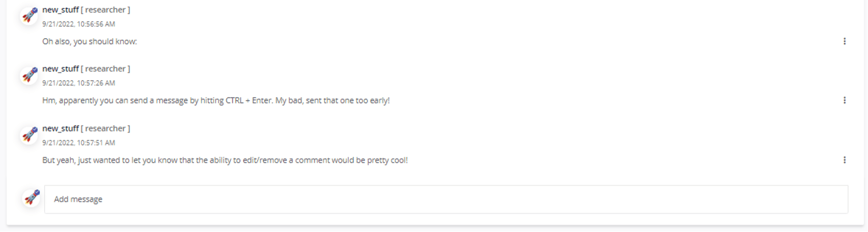Click the [ researcher ] label on third message
Image resolution: width=868 pixels, height=232 pixels.
click(x=105, y=128)
